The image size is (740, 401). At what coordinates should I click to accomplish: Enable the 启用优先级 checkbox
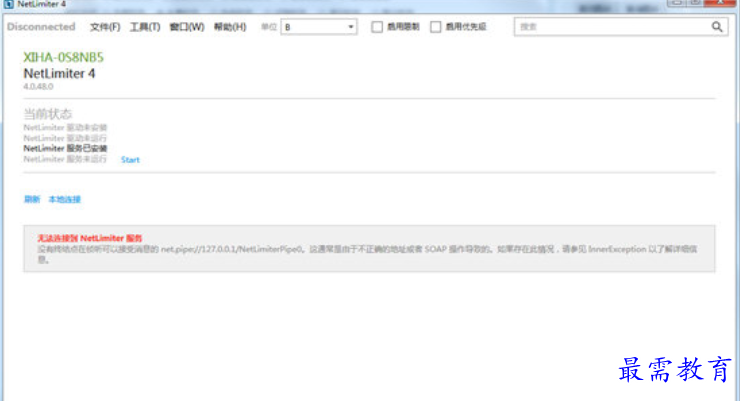point(436,27)
